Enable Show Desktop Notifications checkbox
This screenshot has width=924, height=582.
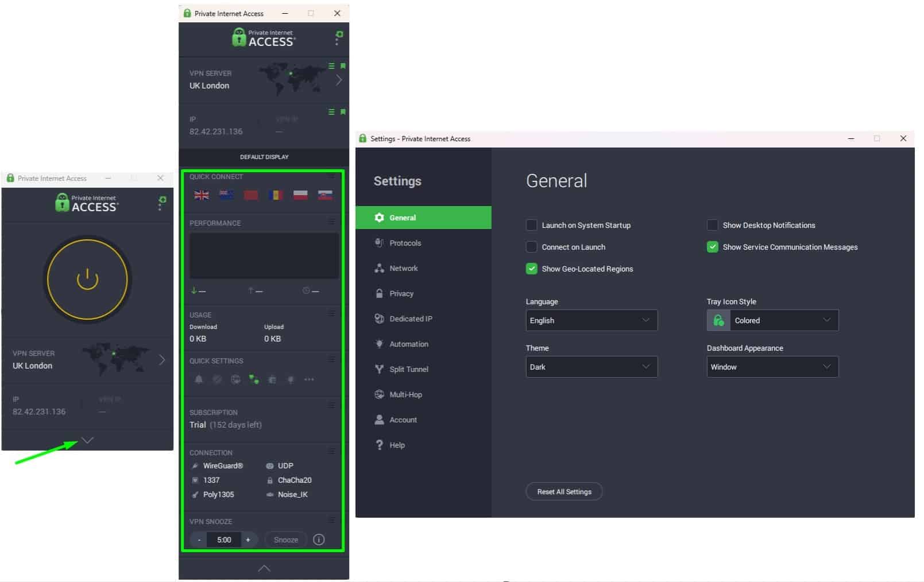click(x=713, y=225)
